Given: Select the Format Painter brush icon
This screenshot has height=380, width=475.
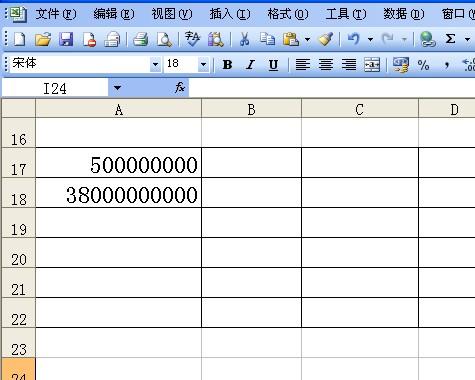Looking at the screenshot, I should coord(326,39).
